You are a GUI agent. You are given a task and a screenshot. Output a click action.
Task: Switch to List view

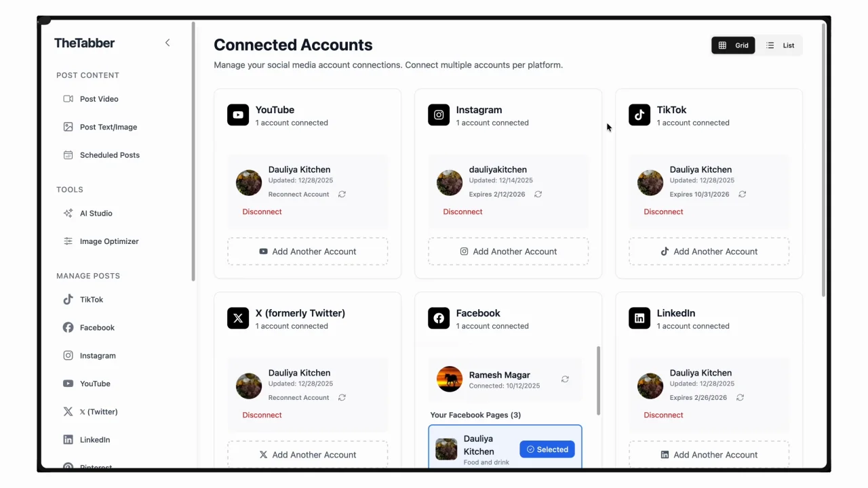coord(780,45)
